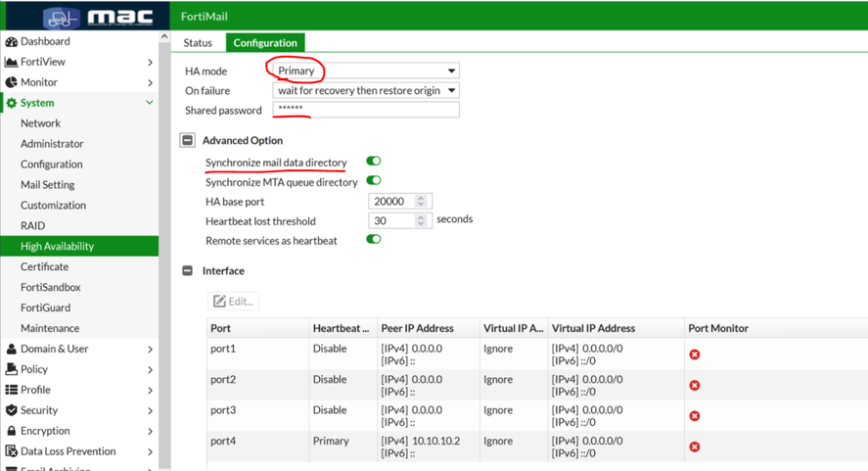Switch to the Status tab

point(198,43)
